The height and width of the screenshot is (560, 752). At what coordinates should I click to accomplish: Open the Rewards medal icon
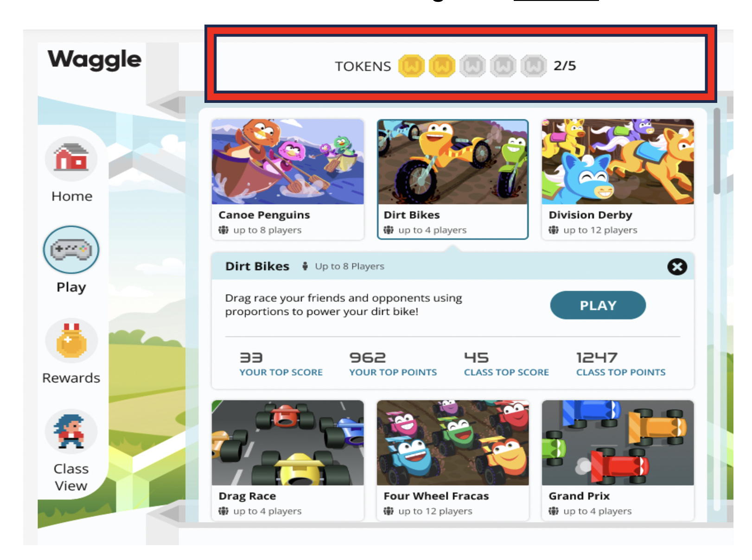[71, 341]
